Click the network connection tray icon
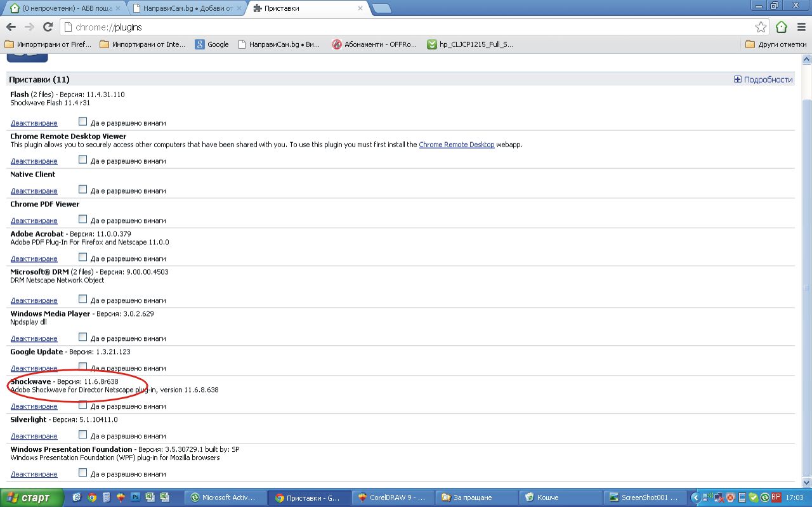The height and width of the screenshot is (507, 812). (719, 498)
